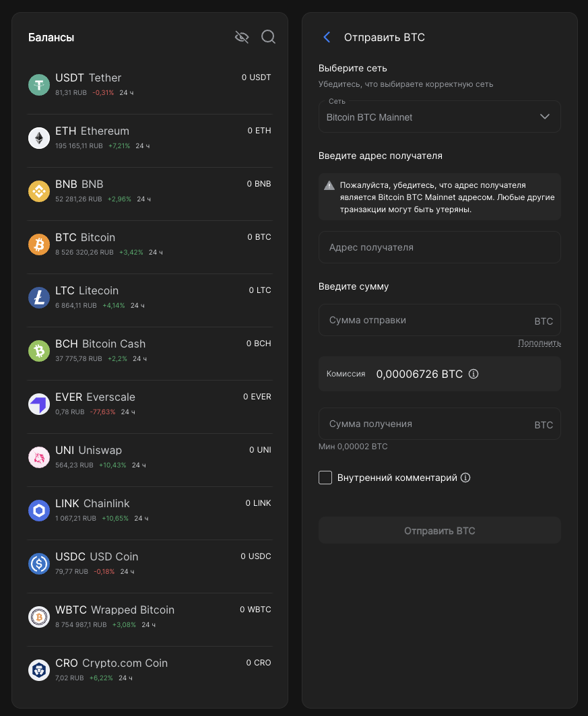The width and height of the screenshot is (588, 716).
Task: Click the Tether USDT coin icon
Action: (x=39, y=84)
